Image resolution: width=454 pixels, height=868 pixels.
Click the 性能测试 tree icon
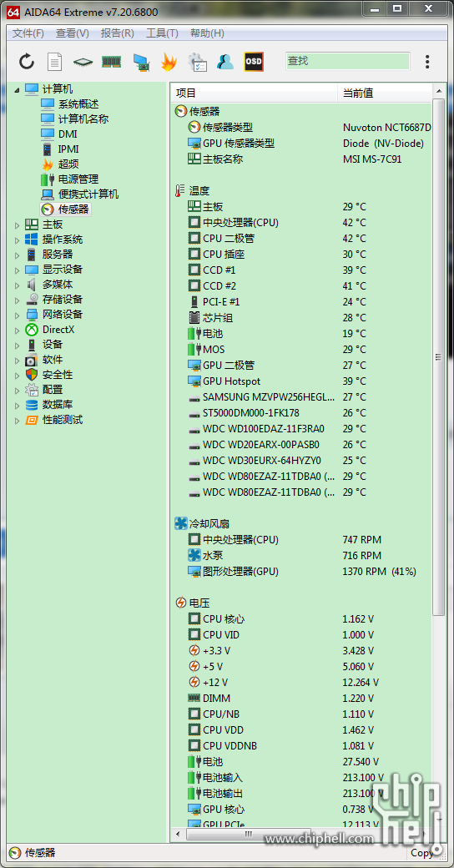[x=32, y=420]
